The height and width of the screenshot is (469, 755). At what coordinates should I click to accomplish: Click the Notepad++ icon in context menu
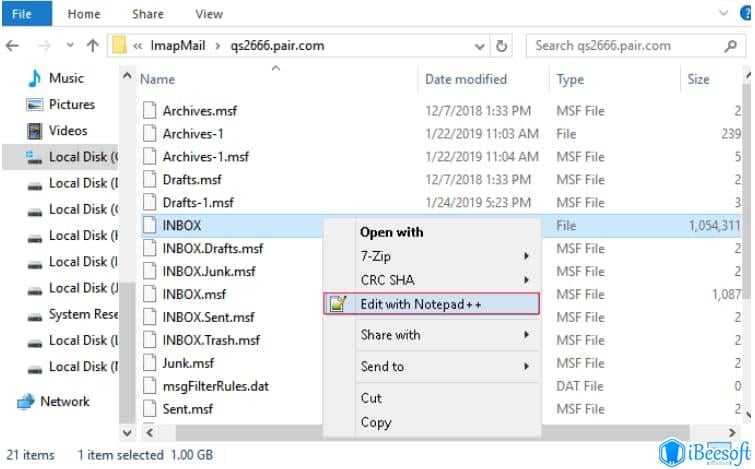coord(338,304)
